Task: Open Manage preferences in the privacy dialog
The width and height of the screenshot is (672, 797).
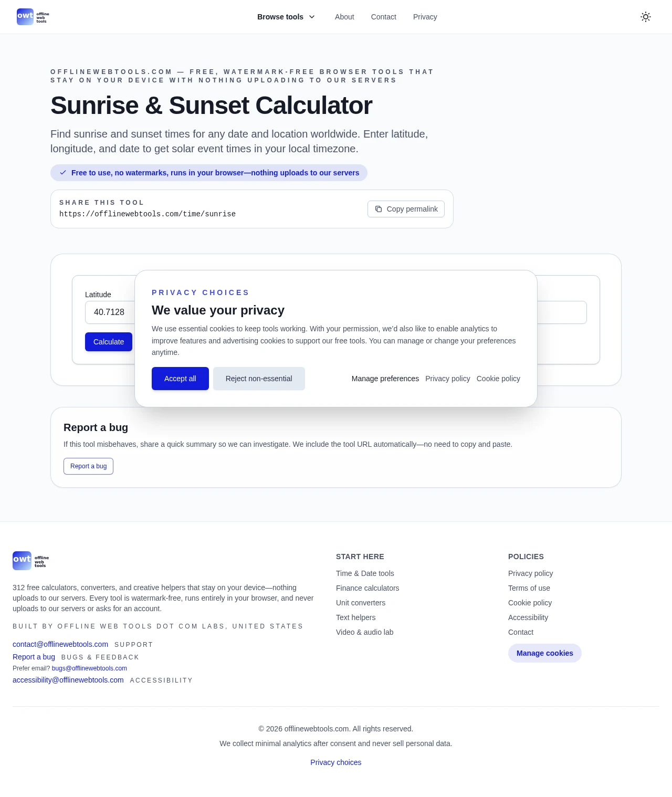Action: [x=385, y=379]
